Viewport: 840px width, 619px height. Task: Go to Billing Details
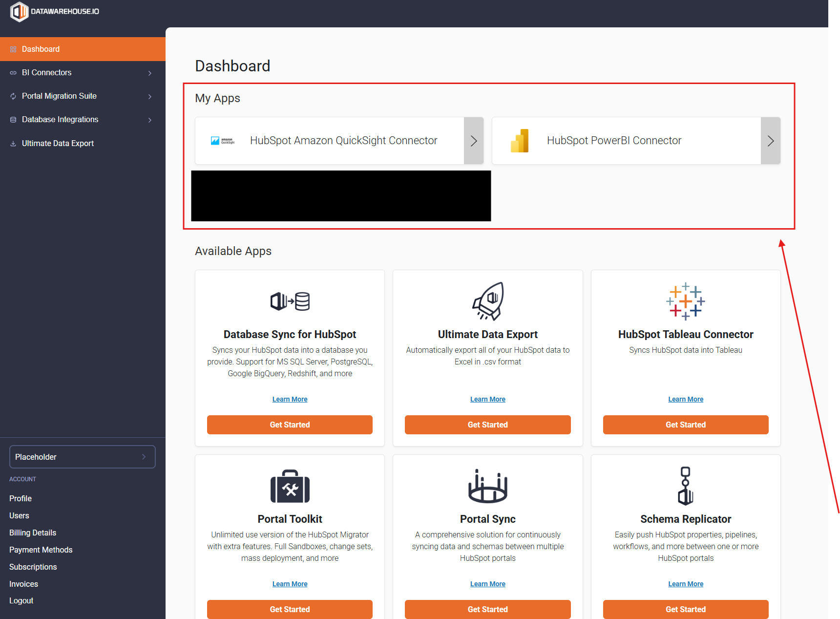33,533
